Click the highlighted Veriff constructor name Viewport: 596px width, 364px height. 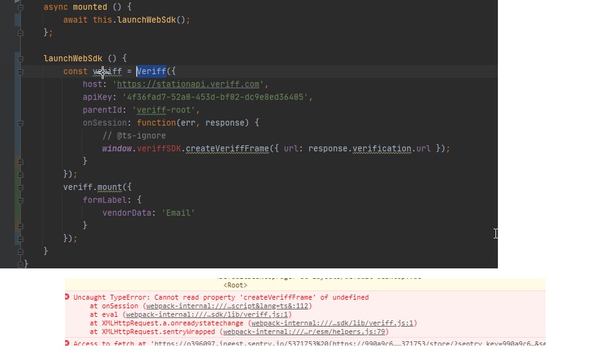click(x=151, y=71)
